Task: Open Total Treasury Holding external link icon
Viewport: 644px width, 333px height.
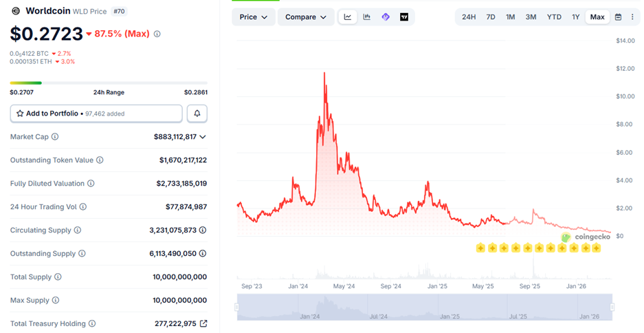Action: pyautogui.click(x=203, y=323)
